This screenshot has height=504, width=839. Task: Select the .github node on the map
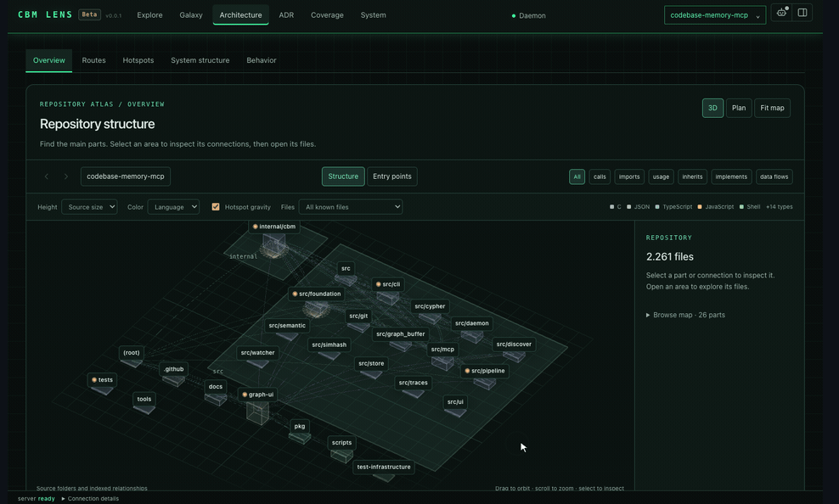pos(174,369)
